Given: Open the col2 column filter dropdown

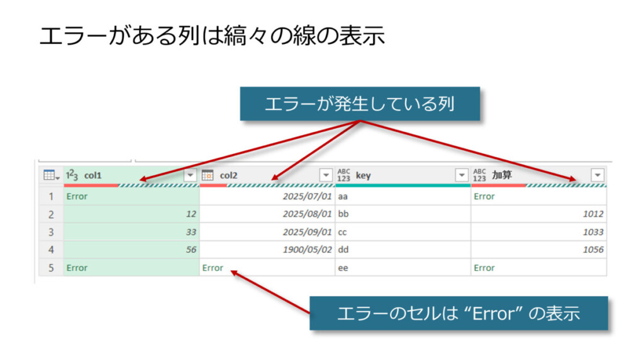Looking at the screenshot, I should [x=326, y=175].
